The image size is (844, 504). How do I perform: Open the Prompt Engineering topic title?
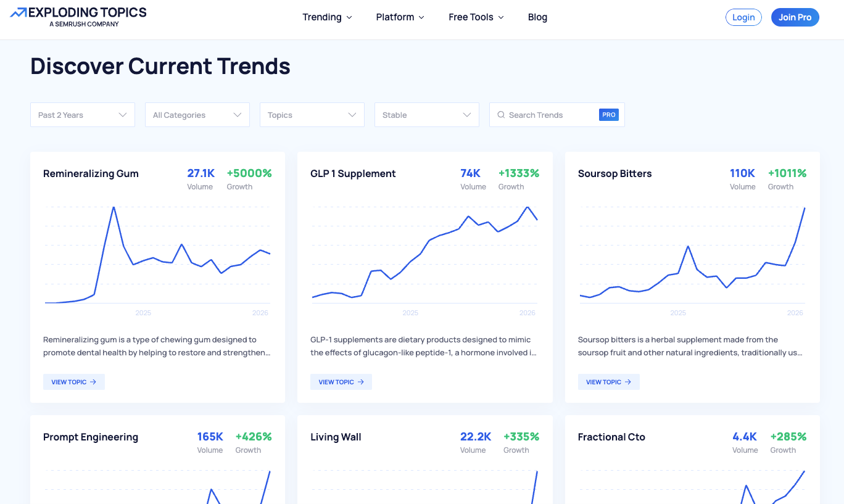tap(91, 437)
